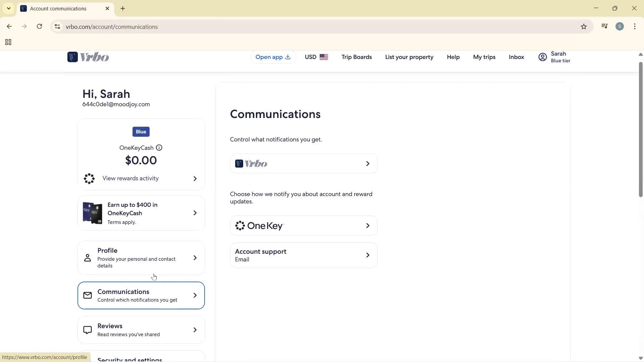Click the Reviews speech bubble icon
644x362 pixels.
click(87, 329)
